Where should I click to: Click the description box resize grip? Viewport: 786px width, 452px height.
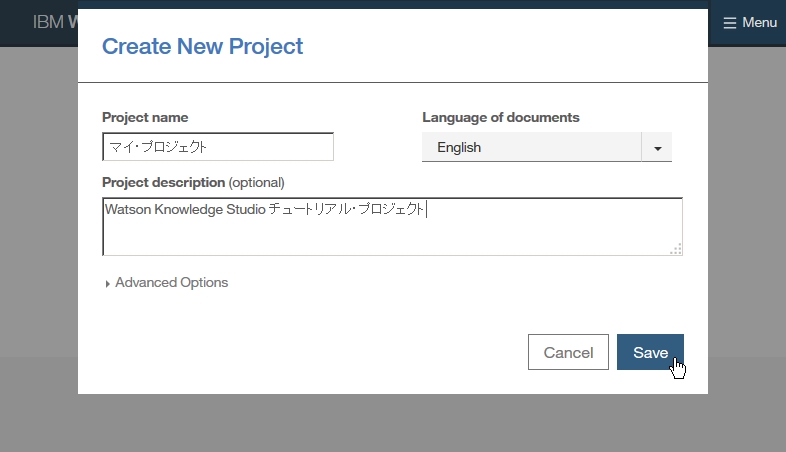pos(677,250)
